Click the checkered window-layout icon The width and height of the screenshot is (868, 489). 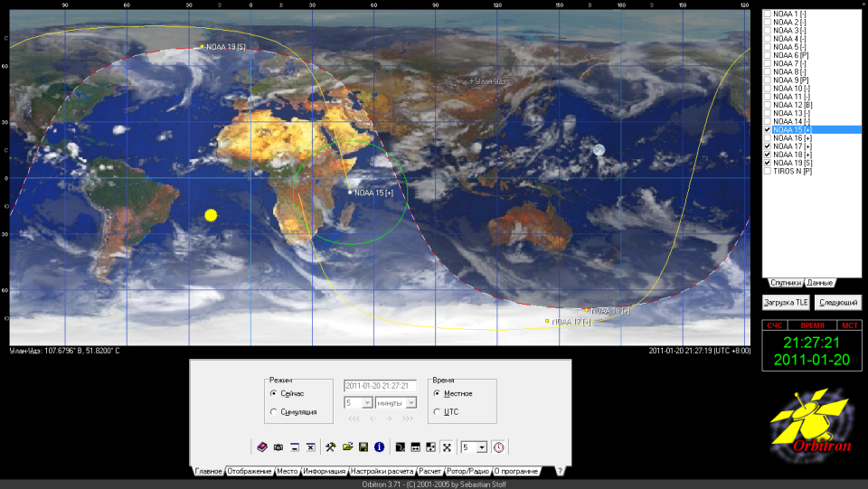[430, 447]
